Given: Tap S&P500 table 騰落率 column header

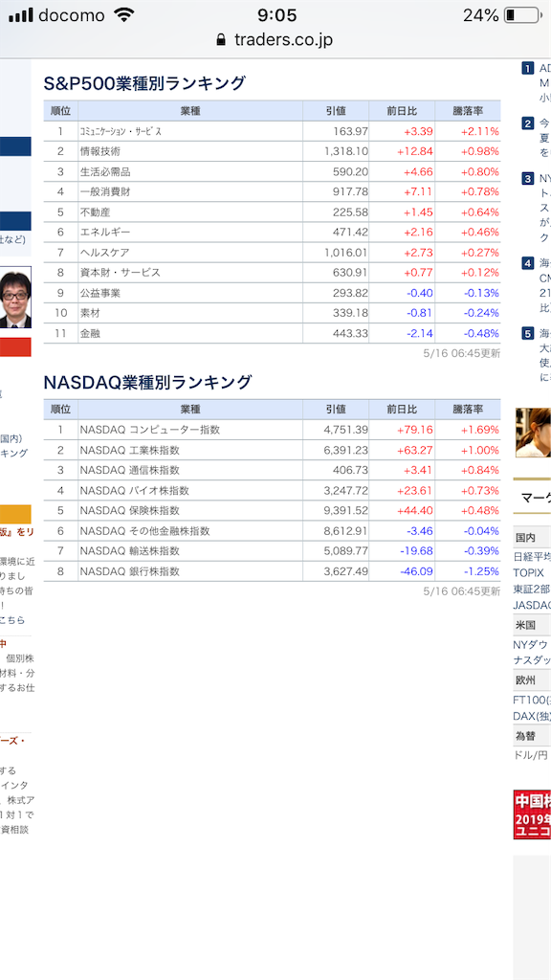Looking at the screenshot, I should coord(468,111).
